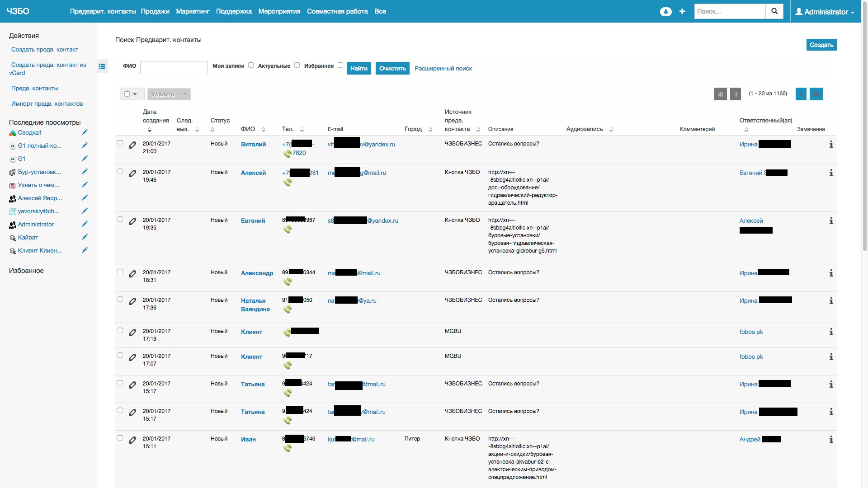Open the select-all checkbox dropdown arrow
The width and height of the screenshot is (868, 488).
click(x=135, y=94)
